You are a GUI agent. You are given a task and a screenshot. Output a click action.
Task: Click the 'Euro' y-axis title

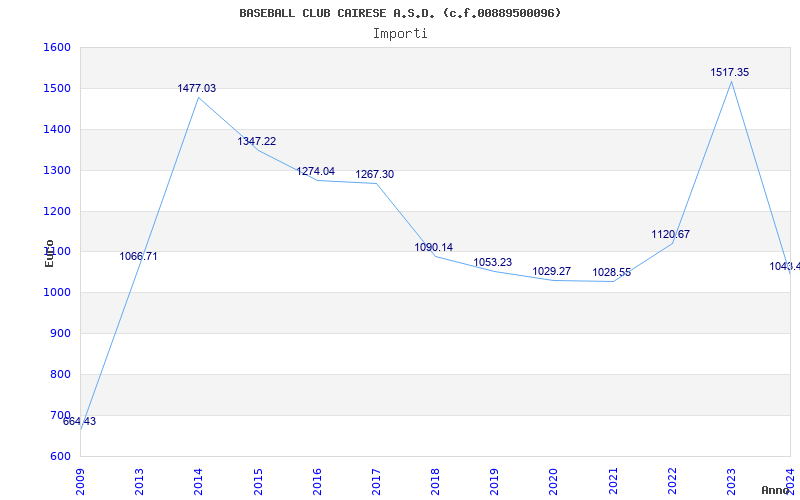click(x=49, y=253)
